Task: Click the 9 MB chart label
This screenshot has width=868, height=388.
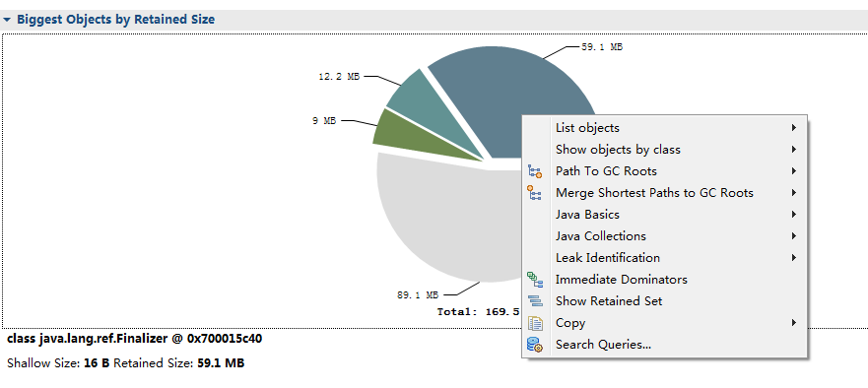Action: point(324,121)
